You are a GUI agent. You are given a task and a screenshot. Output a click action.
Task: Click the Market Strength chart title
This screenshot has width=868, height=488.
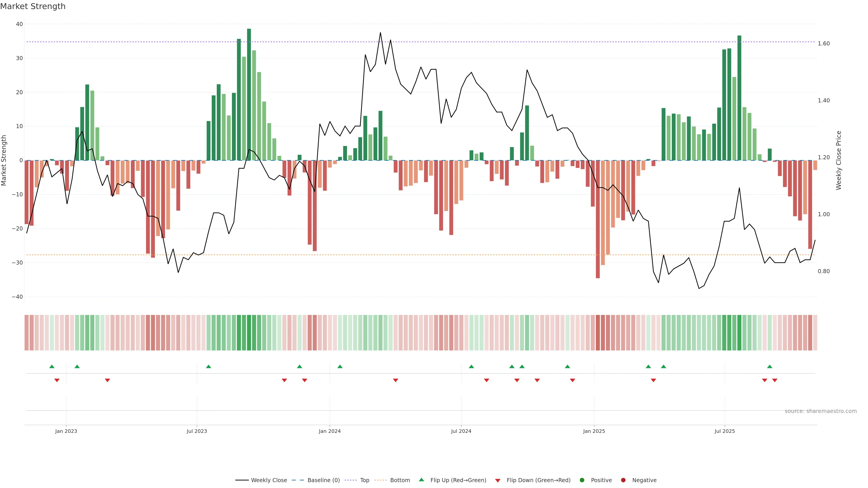click(x=33, y=6)
